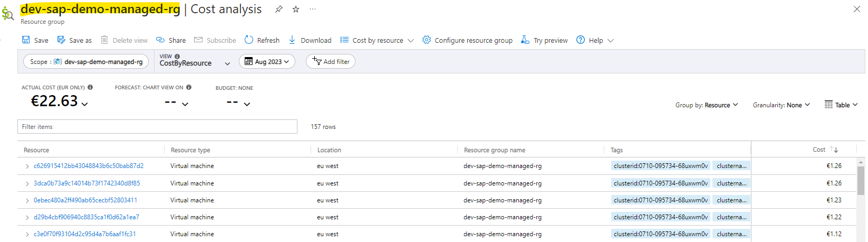Click the table's vertical scrollbar thumb
The width and height of the screenshot is (868, 242).
coord(861,181)
